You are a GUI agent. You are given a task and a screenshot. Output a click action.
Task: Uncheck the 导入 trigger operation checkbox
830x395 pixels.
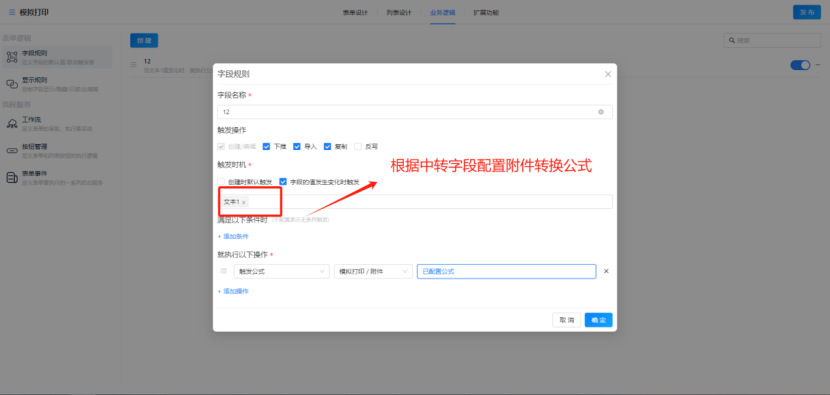297,147
